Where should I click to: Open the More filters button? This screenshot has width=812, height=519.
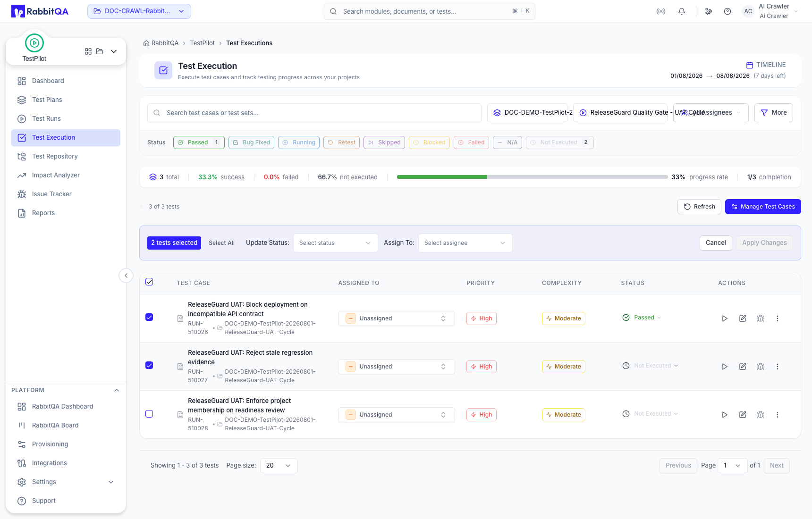(x=774, y=113)
